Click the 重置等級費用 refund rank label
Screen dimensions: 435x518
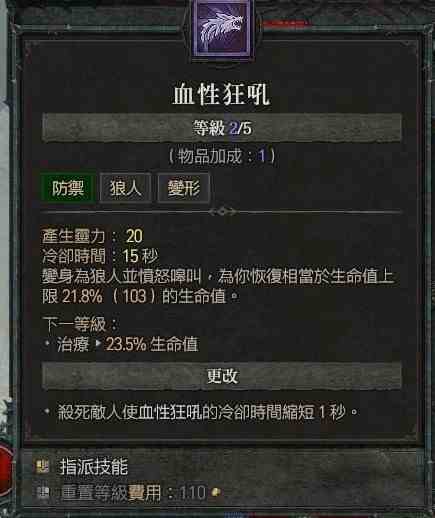(x=111, y=493)
